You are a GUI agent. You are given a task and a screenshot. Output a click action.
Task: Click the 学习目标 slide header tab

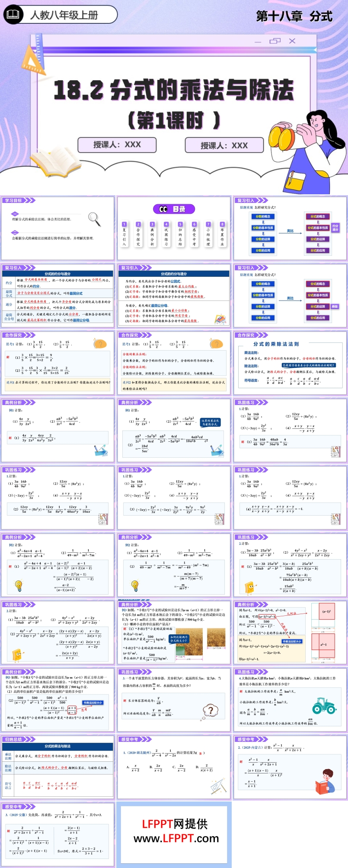pos(18,200)
